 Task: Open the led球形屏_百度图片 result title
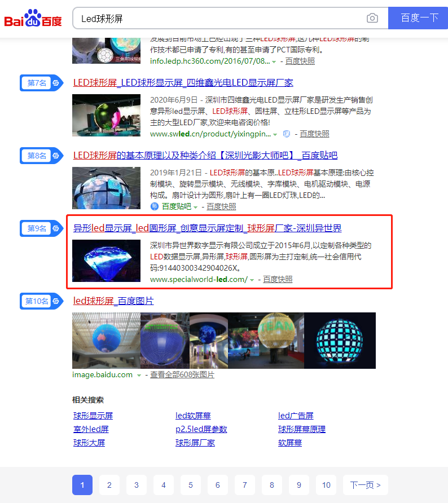(x=113, y=301)
